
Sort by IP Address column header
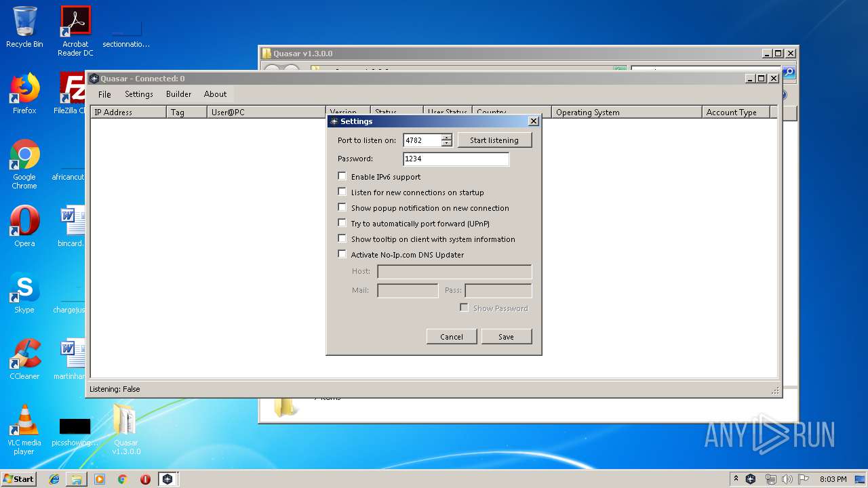(x=128, y=113)
